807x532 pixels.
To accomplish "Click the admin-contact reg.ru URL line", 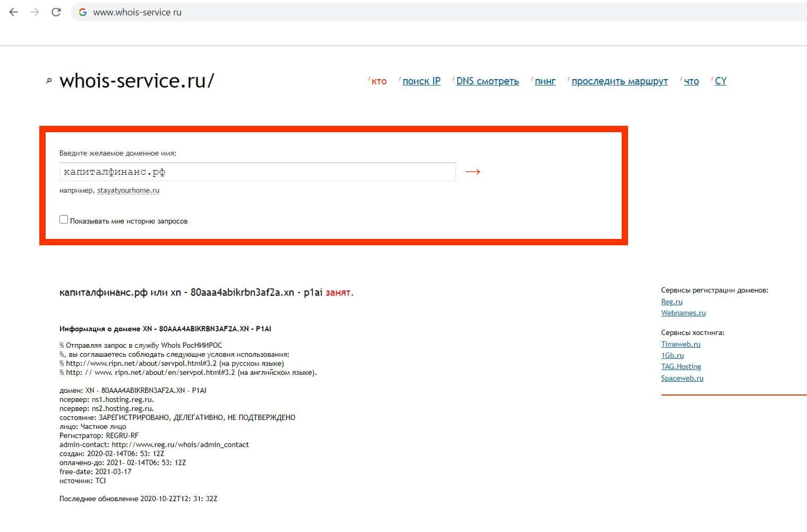I will coord(154,445).
